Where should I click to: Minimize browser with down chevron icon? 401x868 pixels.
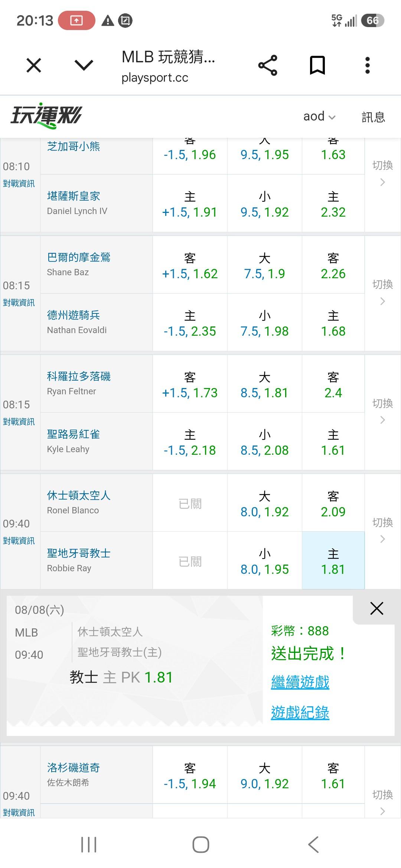[x=84, y=66]
